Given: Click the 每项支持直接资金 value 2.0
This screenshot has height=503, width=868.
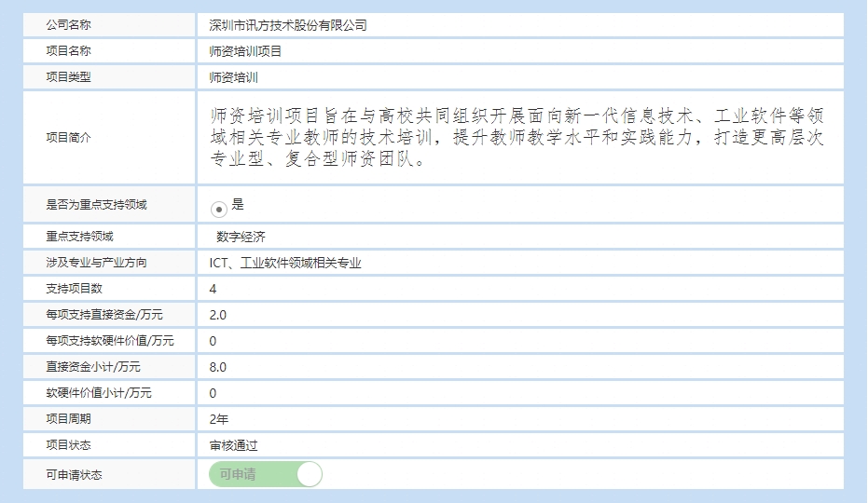Looking at the screenshot, I should 217,315.
